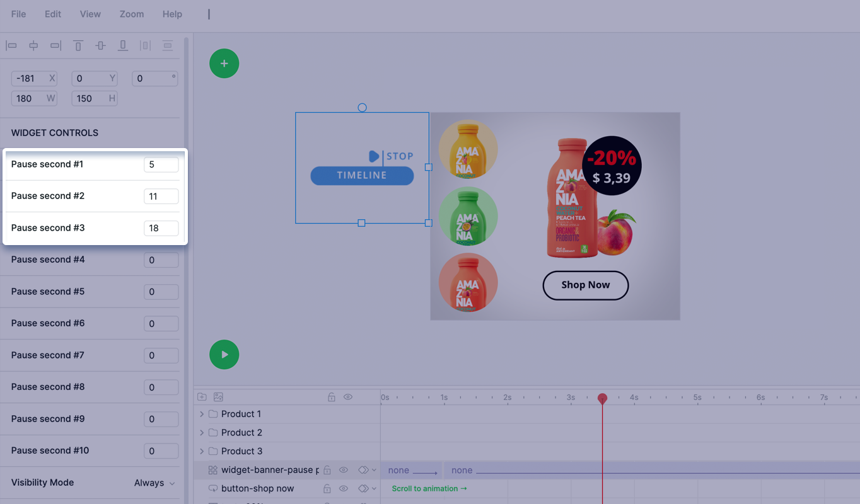Click the Pause second #1 value field

161,165
